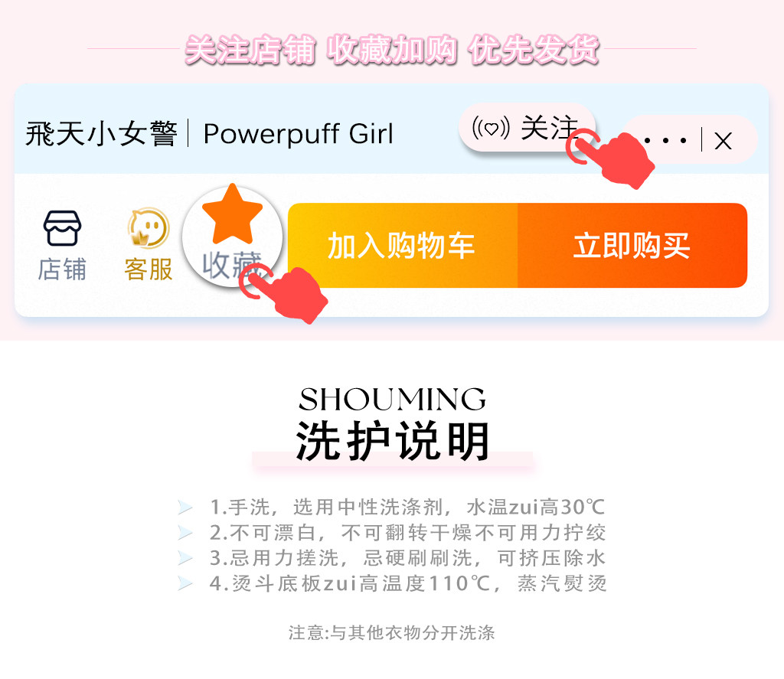Click the 关注 follow button
The height and width of the screenshot is (679, 784).
(x=527, y=128)
